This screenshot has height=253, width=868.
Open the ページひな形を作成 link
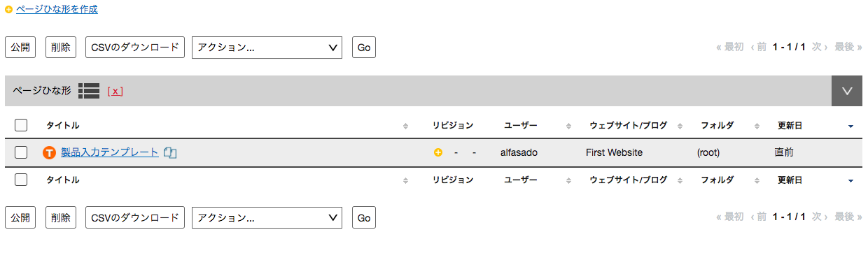[x=57, y=10]
